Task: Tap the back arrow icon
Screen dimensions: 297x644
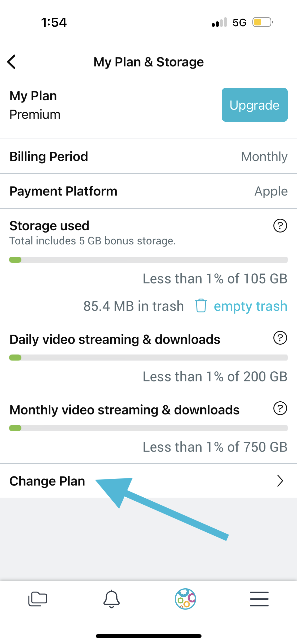Action: point(12,62)
